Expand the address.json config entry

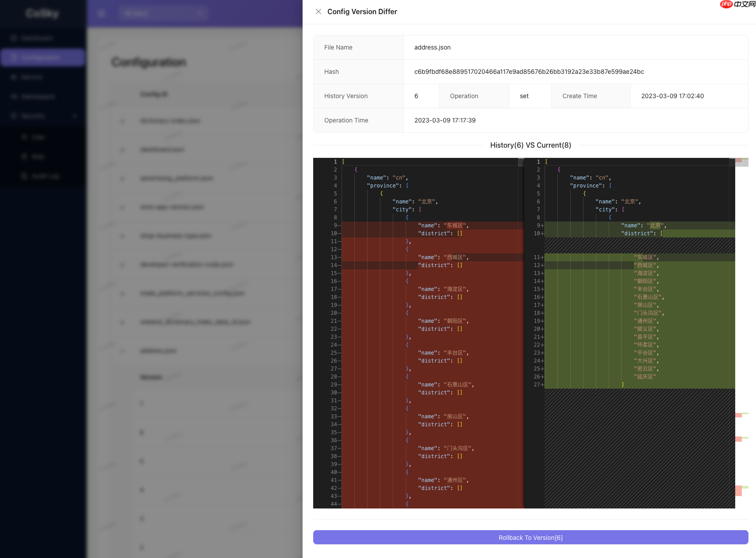pyautogui.click(x=123, y=351)
